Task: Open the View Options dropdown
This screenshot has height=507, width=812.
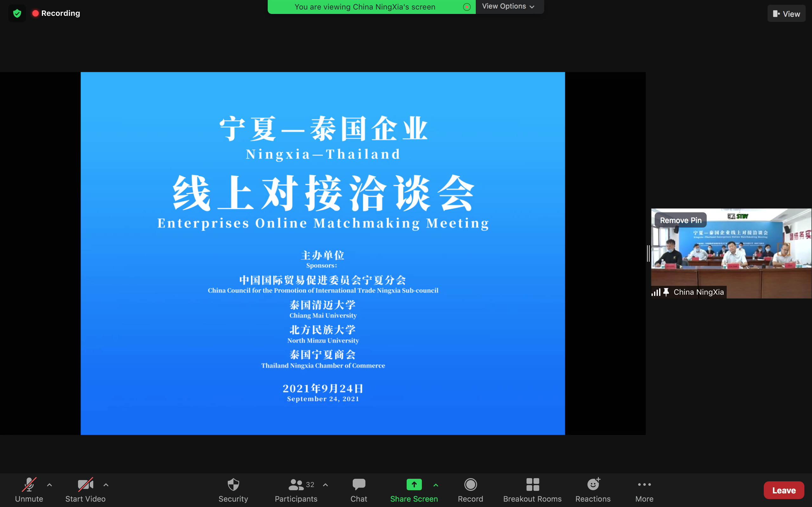Action: click(508, 6)
